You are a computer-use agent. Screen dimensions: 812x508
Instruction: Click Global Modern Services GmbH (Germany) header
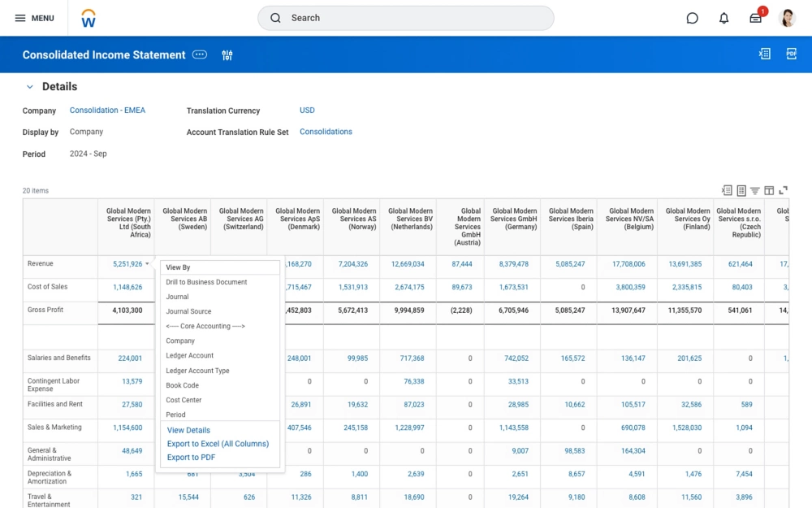point(513,219)
